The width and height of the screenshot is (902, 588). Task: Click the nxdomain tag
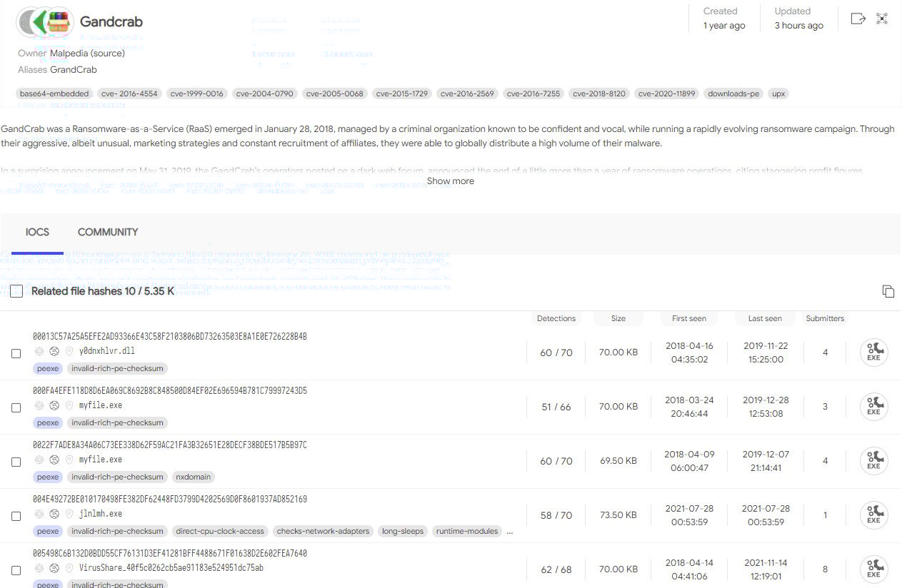[193, 477]
